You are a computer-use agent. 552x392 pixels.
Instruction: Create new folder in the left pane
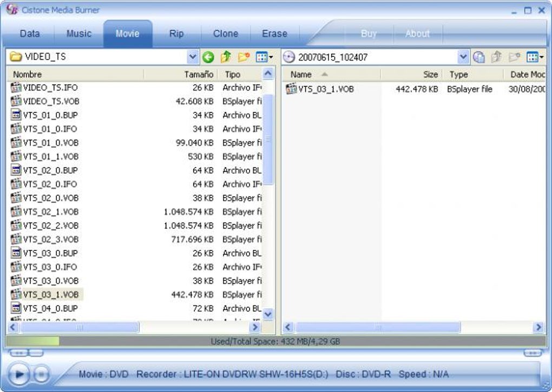pos(244,57)
